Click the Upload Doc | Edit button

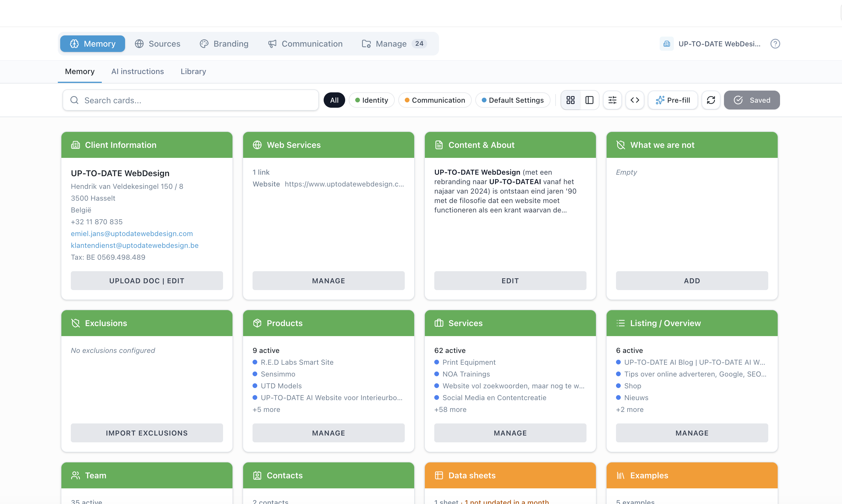147,281
